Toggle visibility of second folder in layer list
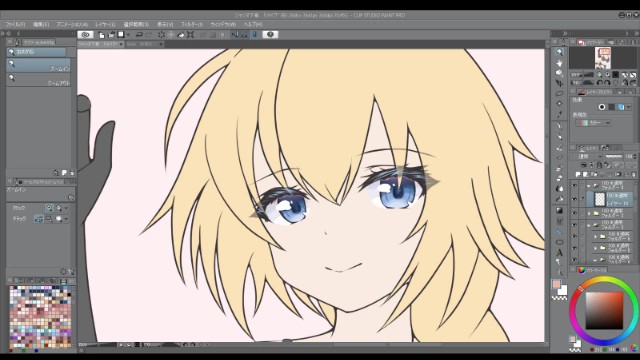 (574, 213)
